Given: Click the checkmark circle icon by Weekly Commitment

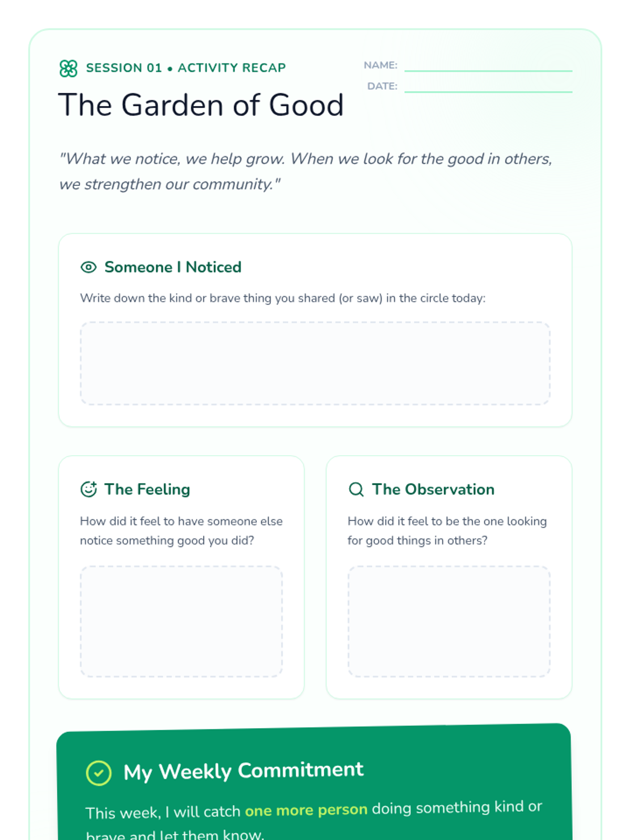Looking at the screenshot, I should coord(99,773).
